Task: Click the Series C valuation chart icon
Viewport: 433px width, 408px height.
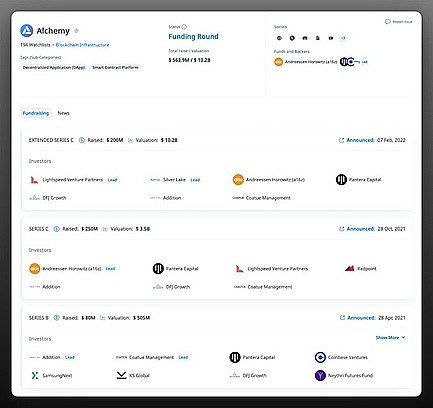Action: coord(105,229)
